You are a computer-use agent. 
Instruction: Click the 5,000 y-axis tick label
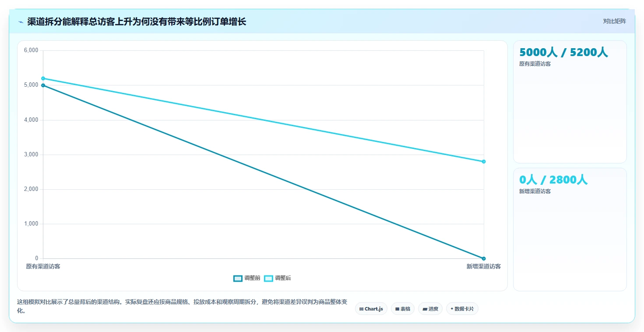[x=31, y=85]
